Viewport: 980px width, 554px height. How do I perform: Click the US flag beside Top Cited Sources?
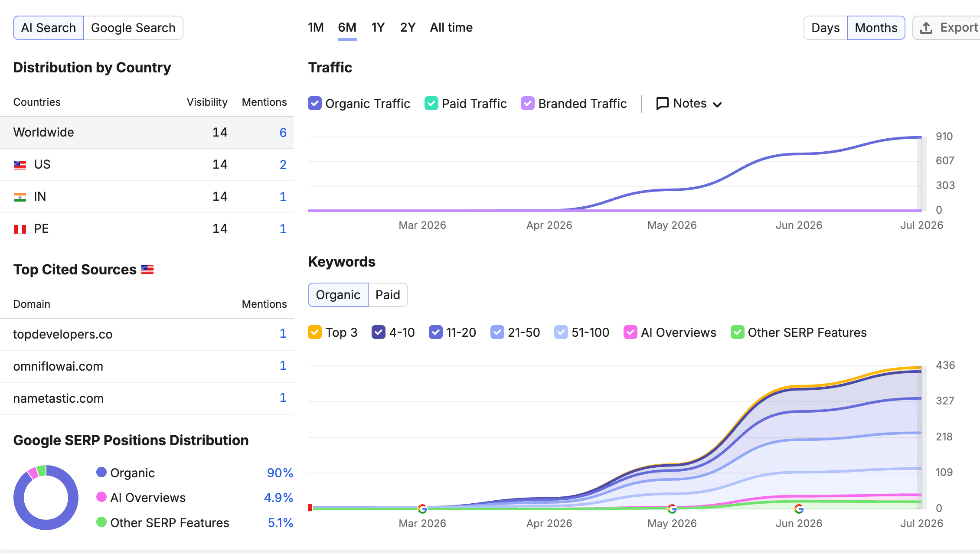(x=147, y=270)
